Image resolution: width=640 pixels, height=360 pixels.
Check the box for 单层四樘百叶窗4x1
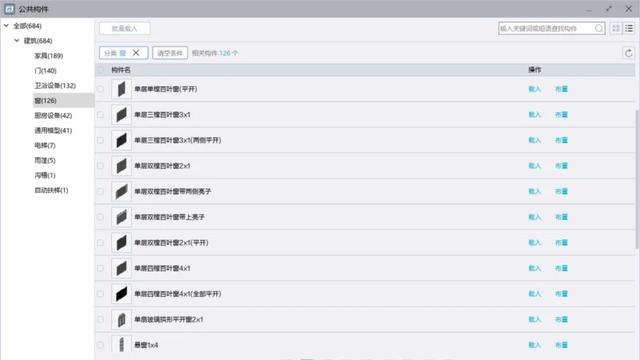(100, 268)
